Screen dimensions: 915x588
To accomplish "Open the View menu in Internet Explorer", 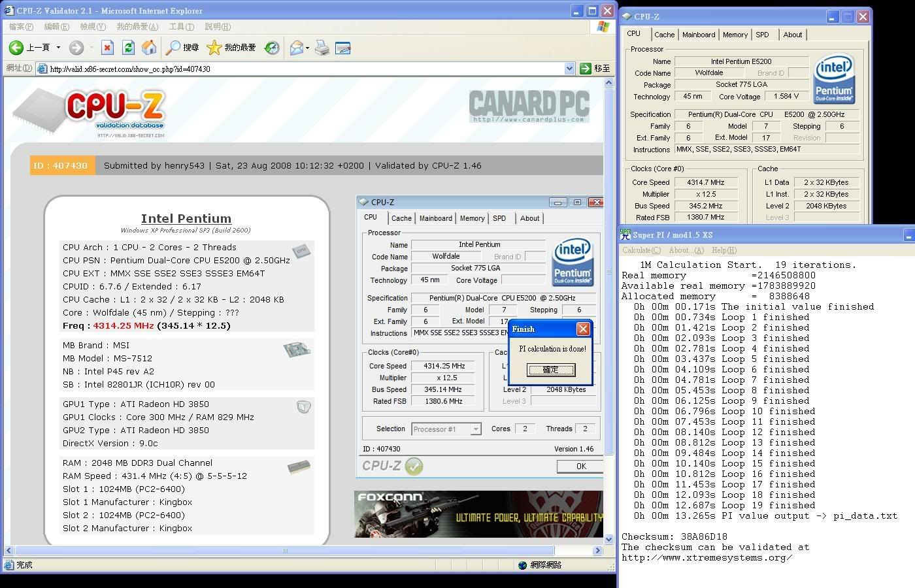I will 92,27.
